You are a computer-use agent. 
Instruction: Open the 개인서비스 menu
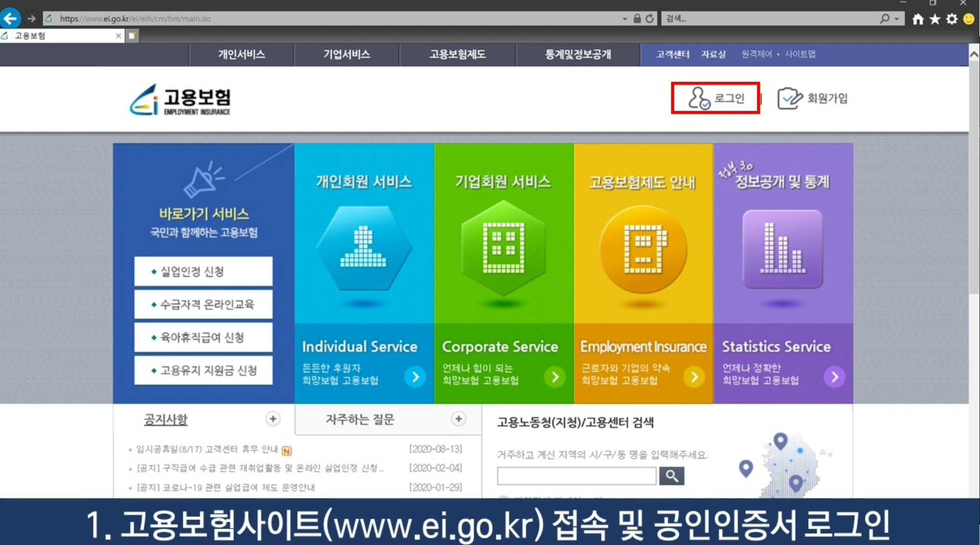(241, 54)
